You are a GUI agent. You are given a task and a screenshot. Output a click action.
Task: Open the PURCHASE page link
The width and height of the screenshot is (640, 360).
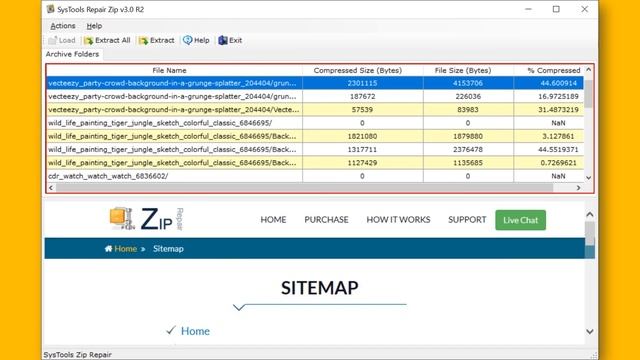326,220
